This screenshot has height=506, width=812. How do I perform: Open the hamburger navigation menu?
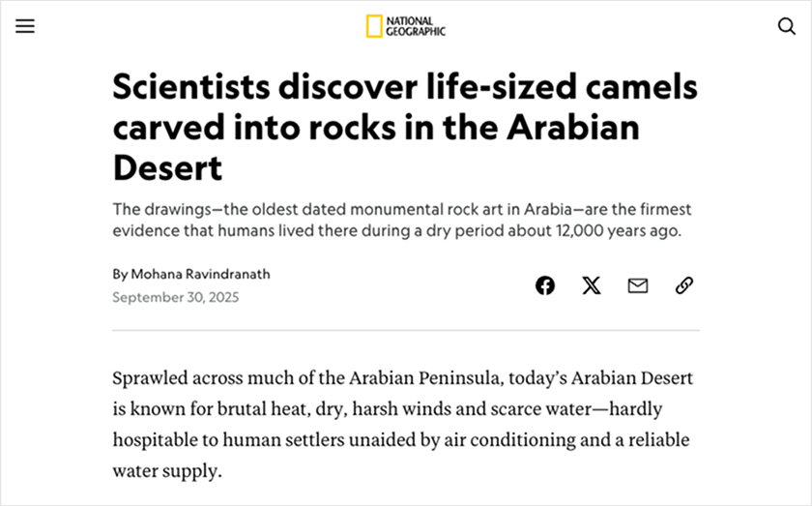pyautogui.click(x=25, y=26)
